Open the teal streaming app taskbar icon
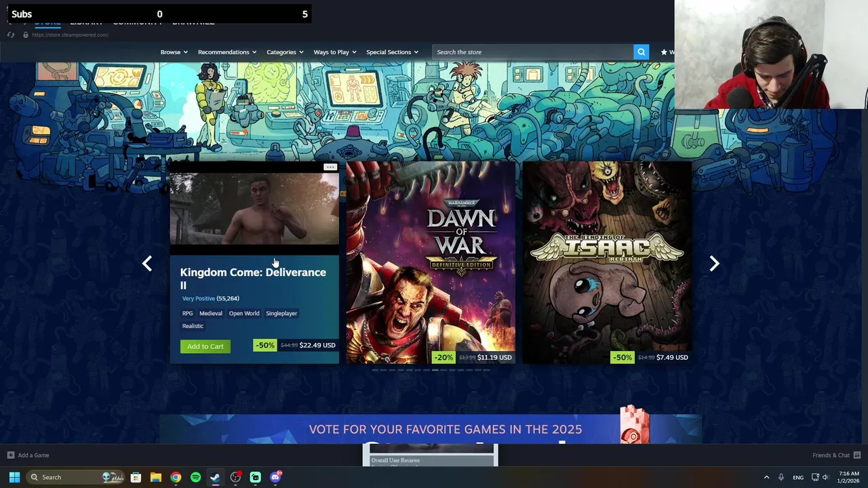The width and height of the screenshot is (868, 488). click(x=255, y=477)
